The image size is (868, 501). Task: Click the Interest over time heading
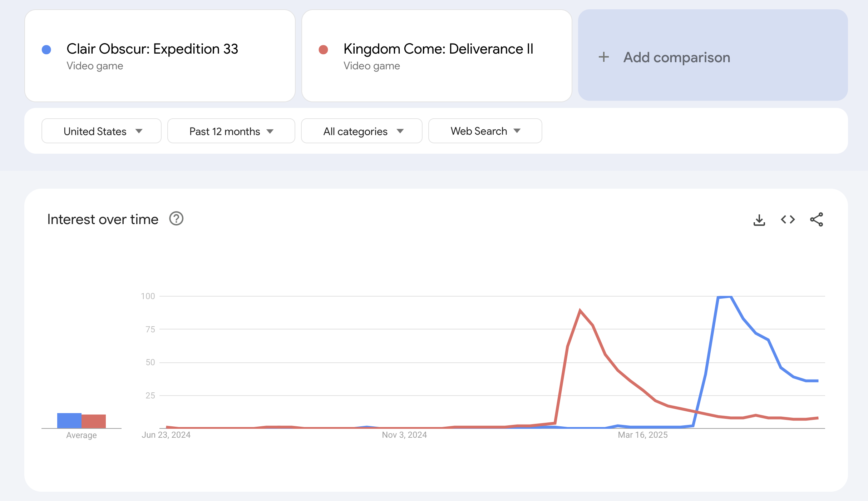click(103, 219)
